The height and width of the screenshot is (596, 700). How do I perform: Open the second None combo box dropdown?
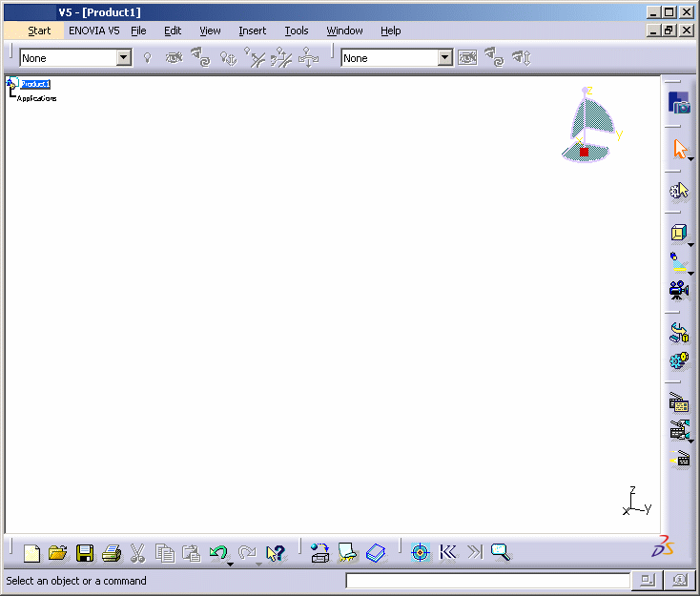445,58
